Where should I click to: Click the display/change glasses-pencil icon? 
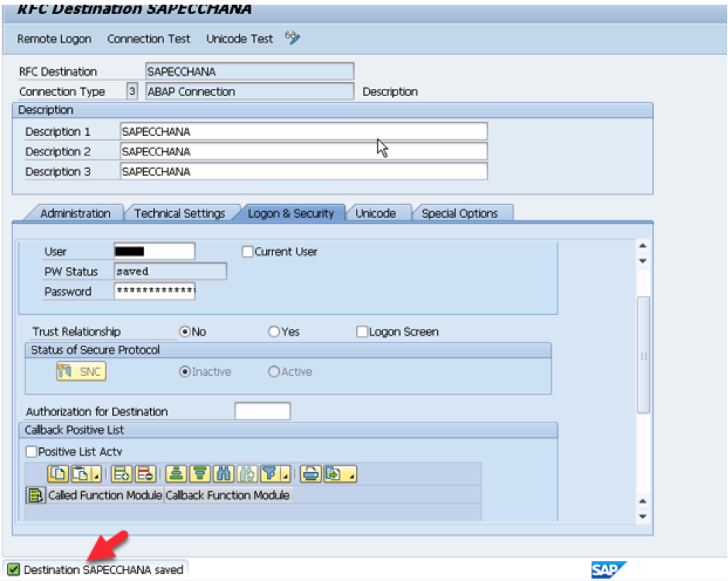coord(292,38)
